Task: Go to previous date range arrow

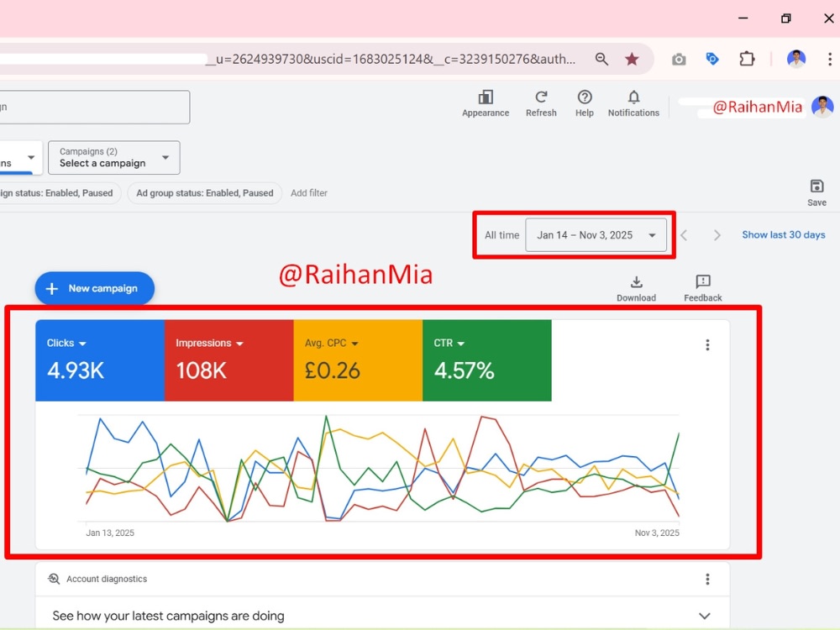Action: click(x=684, y=235)
